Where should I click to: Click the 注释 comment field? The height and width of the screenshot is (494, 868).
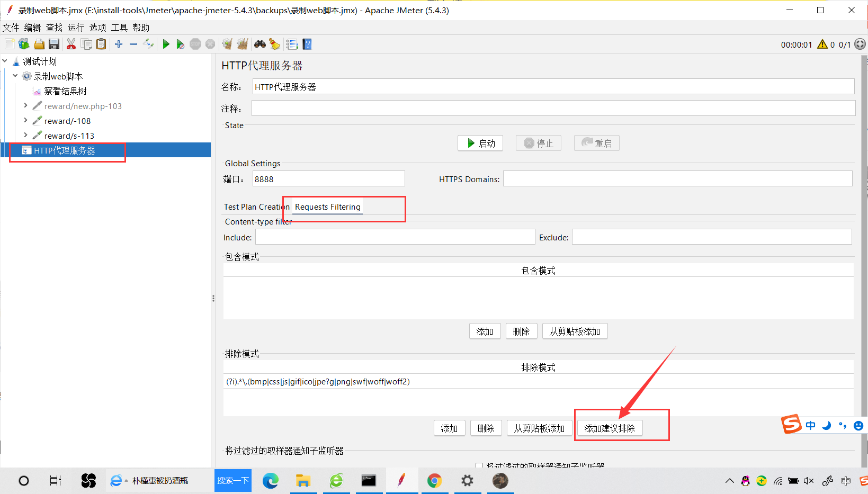(553, 108)
